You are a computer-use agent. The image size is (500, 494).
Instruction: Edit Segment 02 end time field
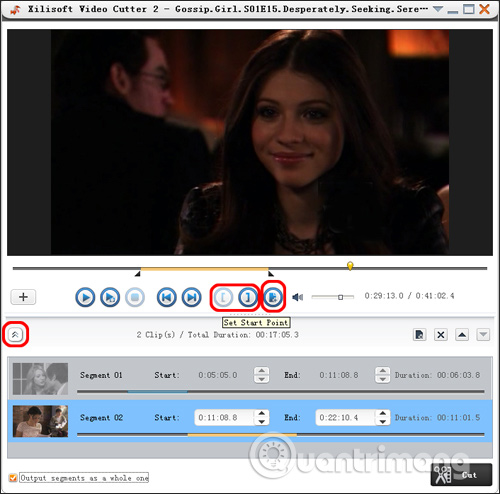pos(345,417)
